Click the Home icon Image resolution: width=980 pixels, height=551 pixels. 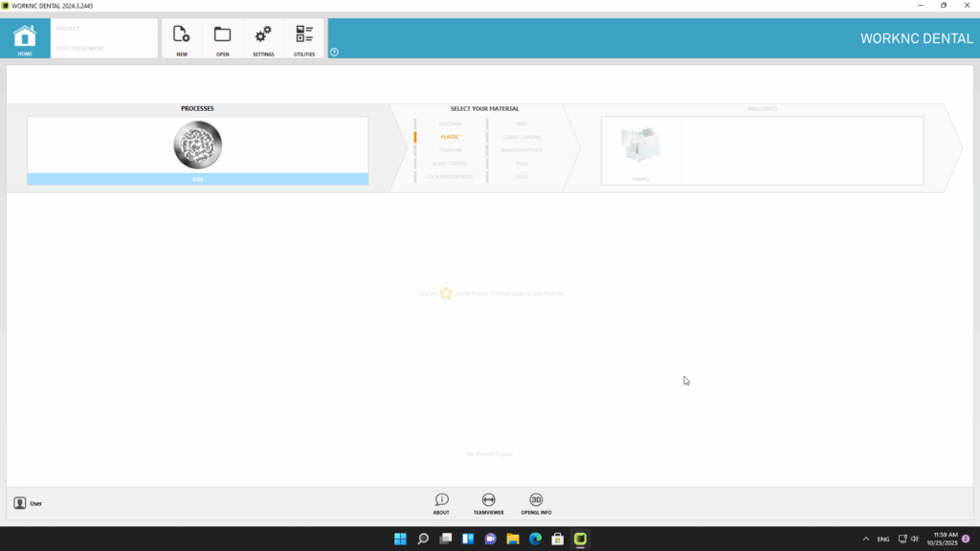click(25, 36)
